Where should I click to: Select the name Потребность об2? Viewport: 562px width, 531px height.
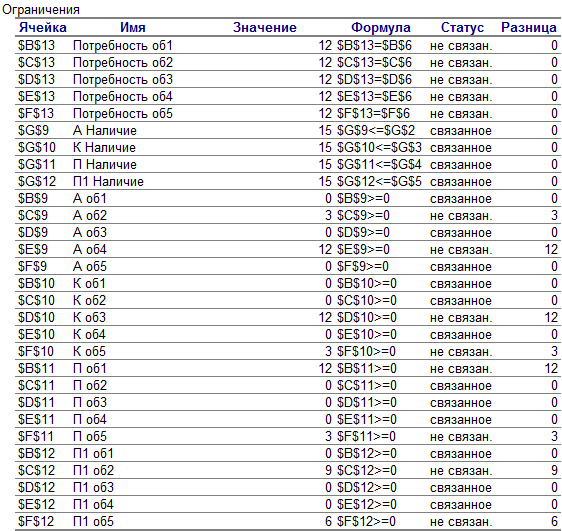coord(123,63)
